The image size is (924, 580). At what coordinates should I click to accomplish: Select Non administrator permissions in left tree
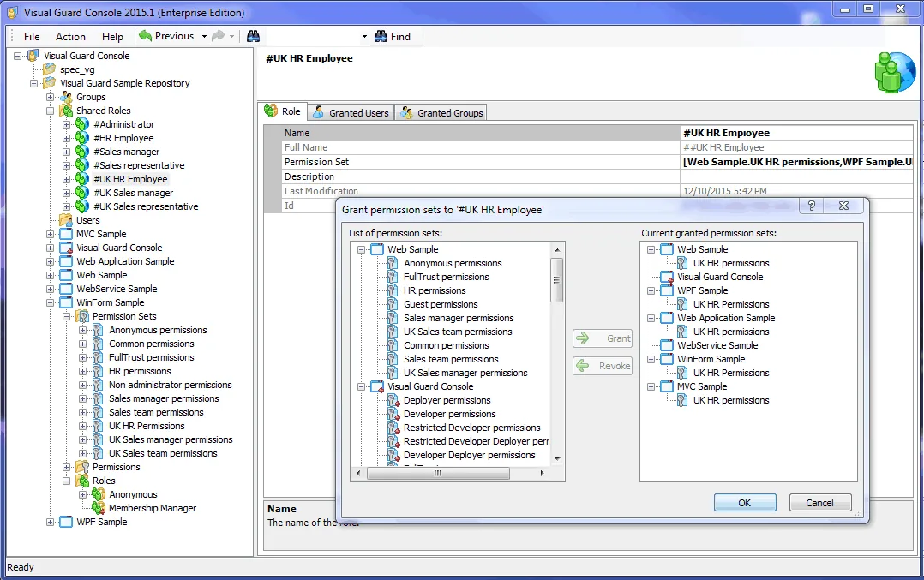[x=171, y=386]
